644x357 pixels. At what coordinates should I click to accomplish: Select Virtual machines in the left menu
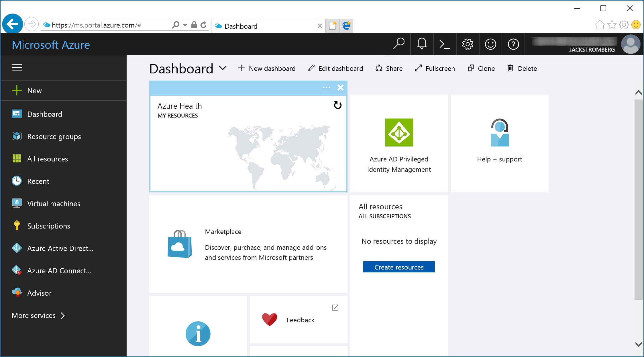click(54, 204)
